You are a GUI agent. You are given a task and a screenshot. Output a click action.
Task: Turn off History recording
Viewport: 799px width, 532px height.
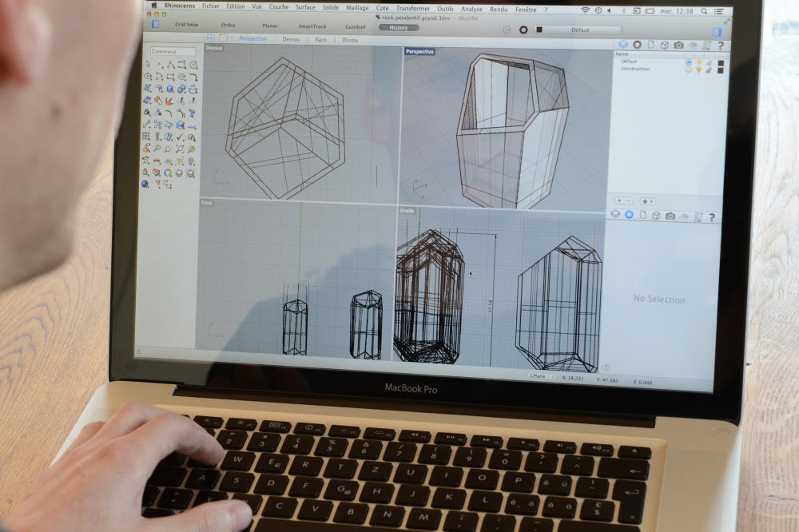tap(399, 27)
